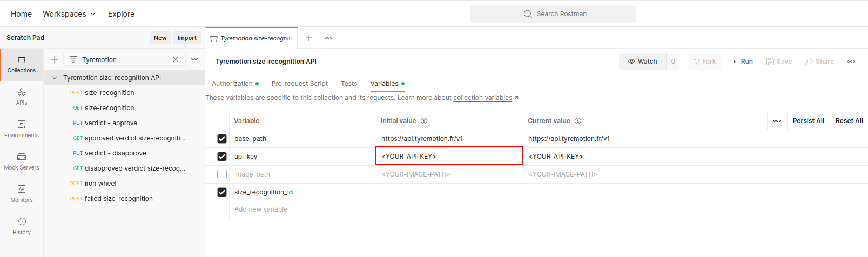Open the Workspaces dropdown menu

point(69,14)
